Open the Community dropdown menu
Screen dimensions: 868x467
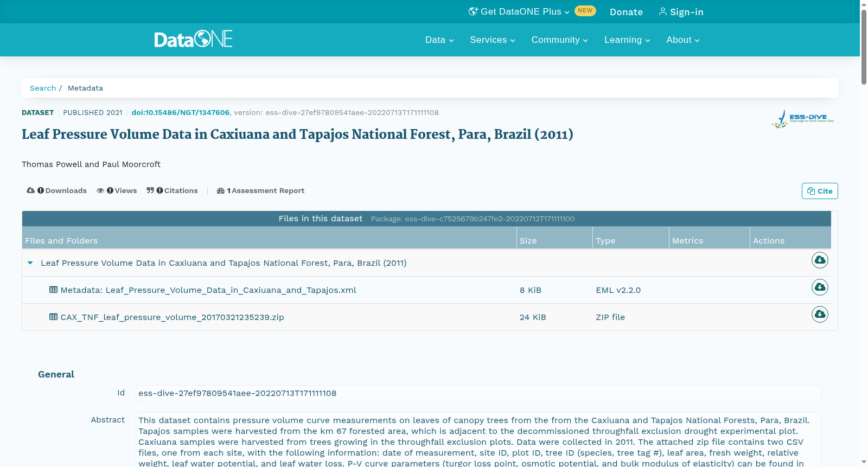[559, 40]
